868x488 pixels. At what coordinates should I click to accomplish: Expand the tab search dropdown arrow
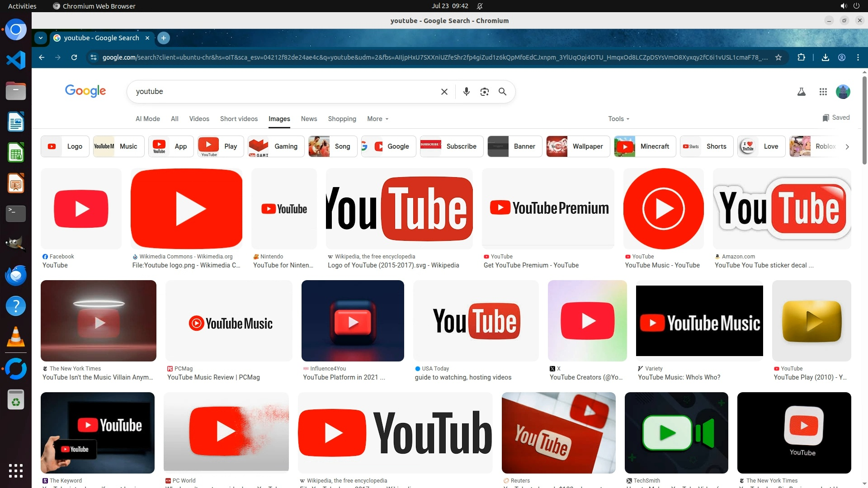coord(41,38)
